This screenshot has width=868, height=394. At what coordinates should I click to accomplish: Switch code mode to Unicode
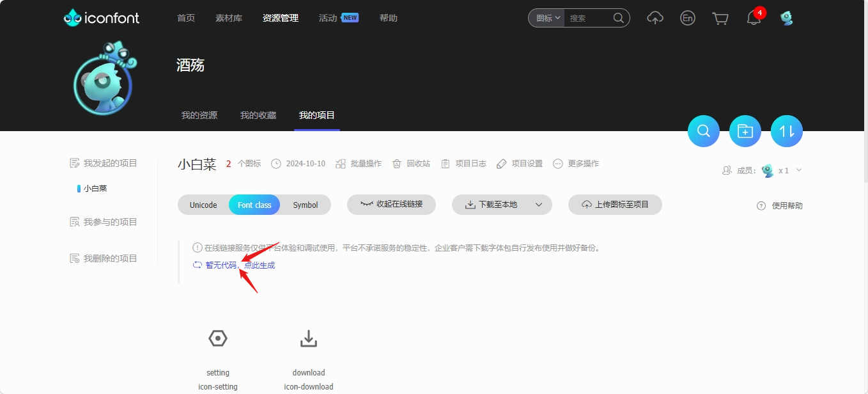pos(203,205)
